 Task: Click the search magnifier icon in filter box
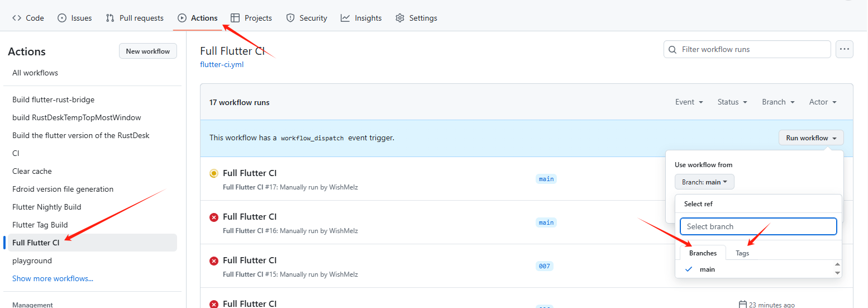tap(673, 49)
